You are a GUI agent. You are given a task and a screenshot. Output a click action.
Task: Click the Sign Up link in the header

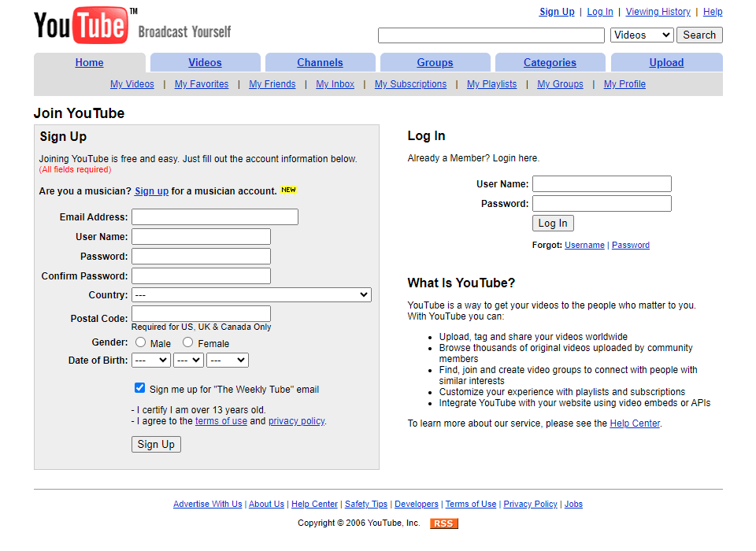tap(557, 12)
